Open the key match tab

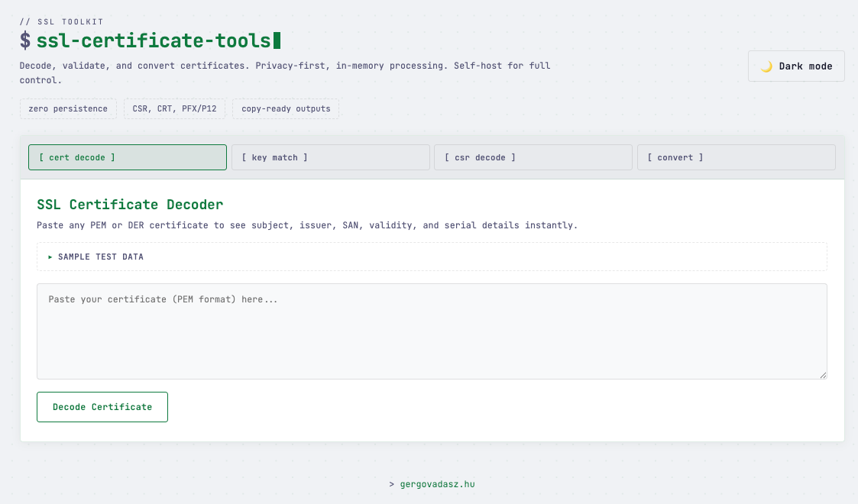330,157
